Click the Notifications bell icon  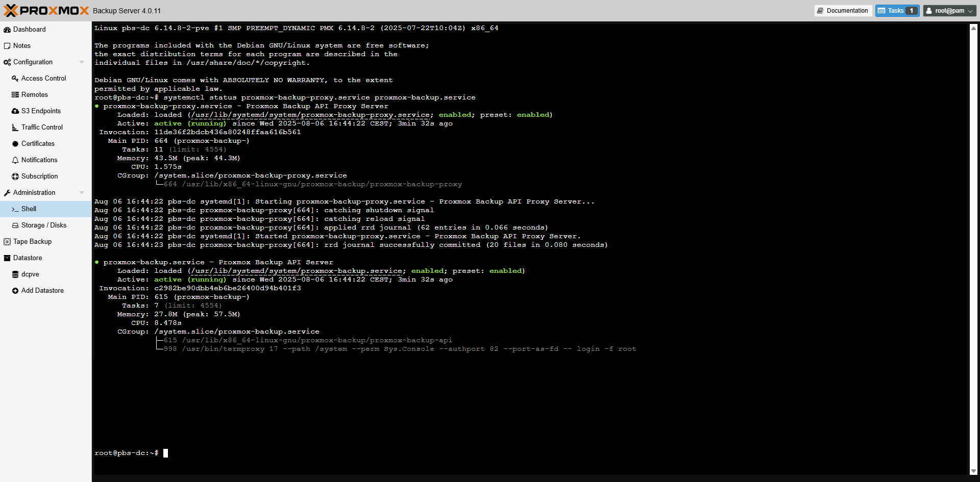pyautogui.click(x=15, y=160)
